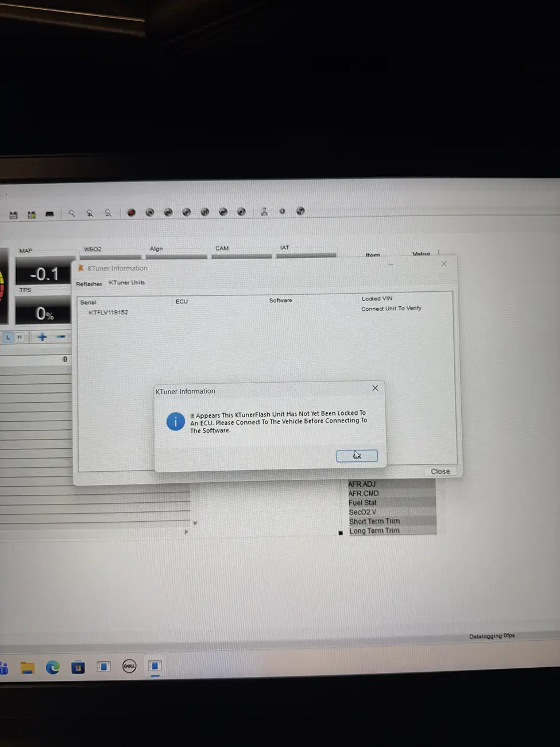Select serial KTFLV119152 in the units list
Viewport: 560px width, 747px height.
click(109, 313)
